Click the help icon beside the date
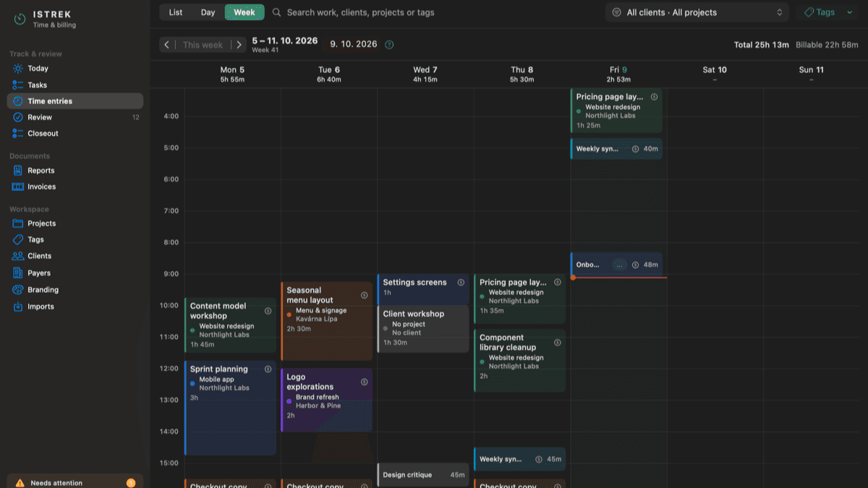The height and width of the screenshot is (488, 868). (389, 45)
